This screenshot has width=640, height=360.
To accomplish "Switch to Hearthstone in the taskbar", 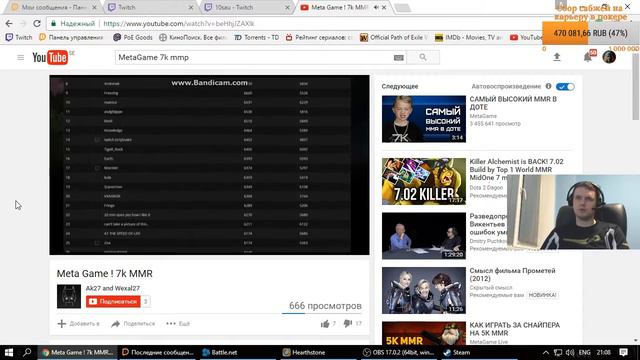I will coord(319,353).
